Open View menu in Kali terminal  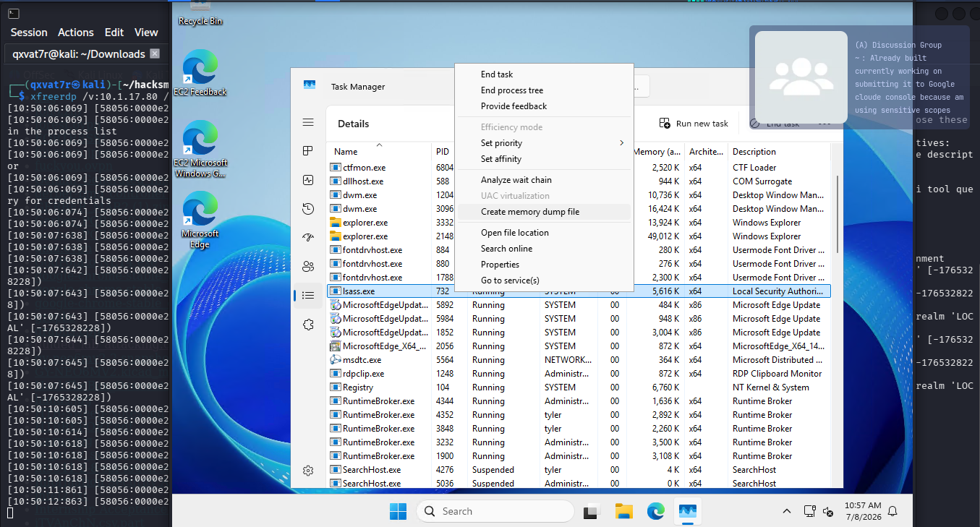click(x=146, y=33)
